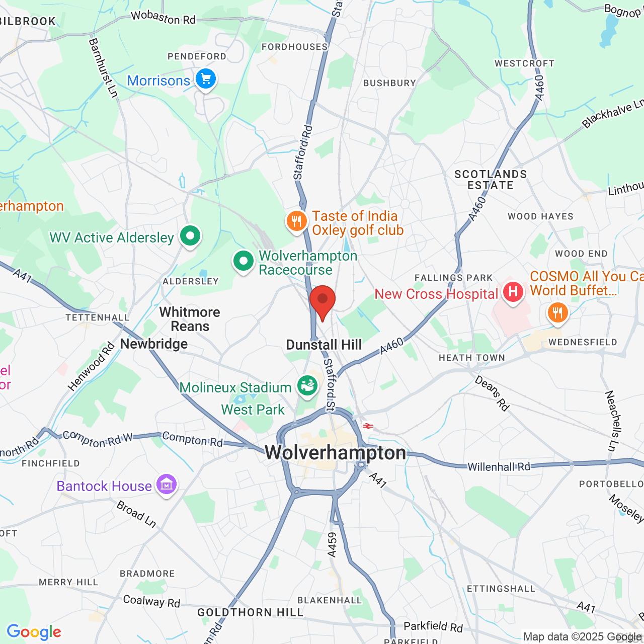The width and height of the screenshot is (644, 644).
Task: Select the Dunstall Hill label
Action: click(324, 345)
